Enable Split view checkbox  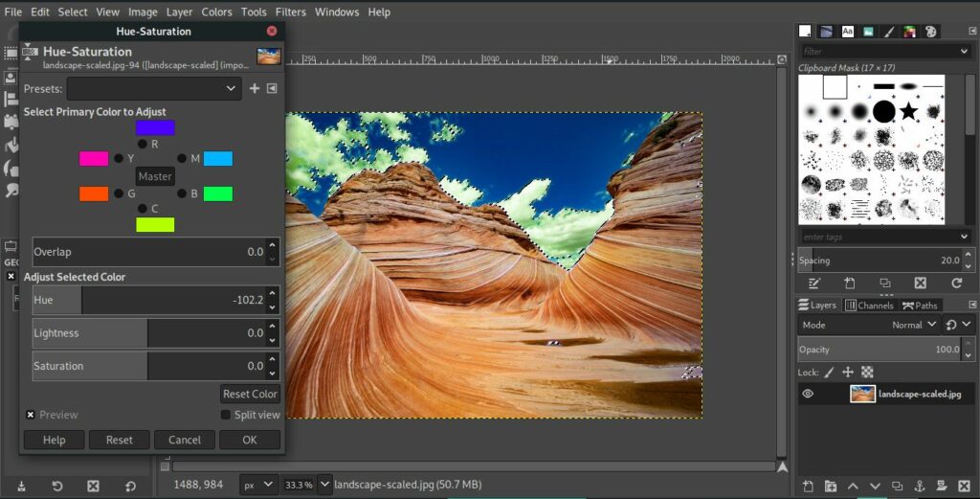pyautogui.click(x=226, y=415)
